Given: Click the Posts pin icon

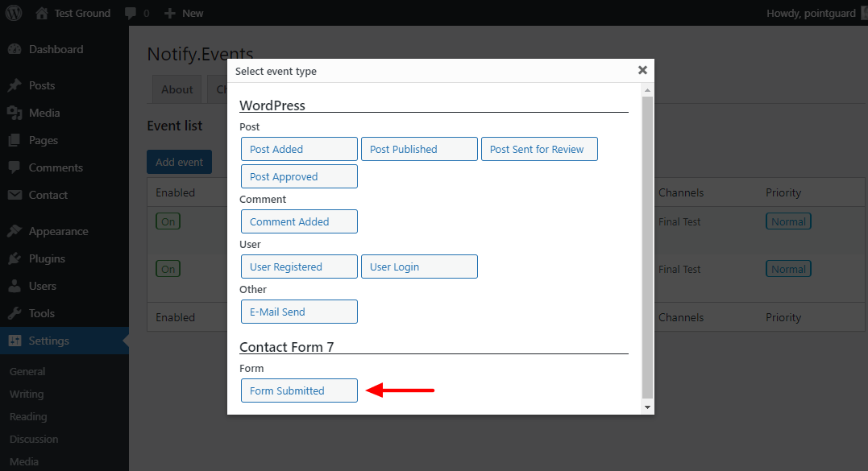Looking at the screenshot, I should [x=15, y=85].
